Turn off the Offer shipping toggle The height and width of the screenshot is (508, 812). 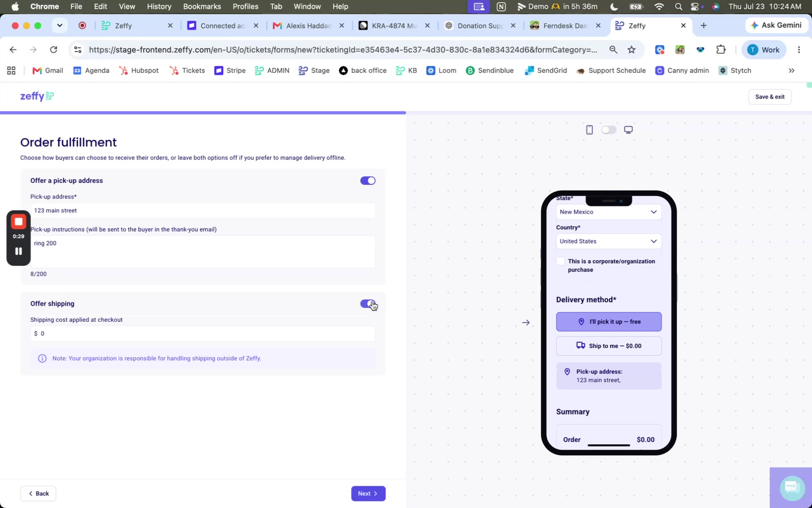point(368,304)
